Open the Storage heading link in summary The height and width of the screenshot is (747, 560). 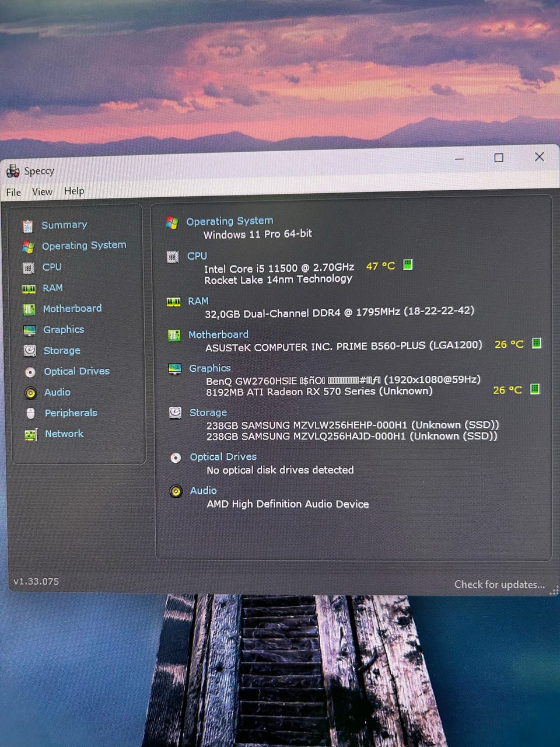point(208,413)
